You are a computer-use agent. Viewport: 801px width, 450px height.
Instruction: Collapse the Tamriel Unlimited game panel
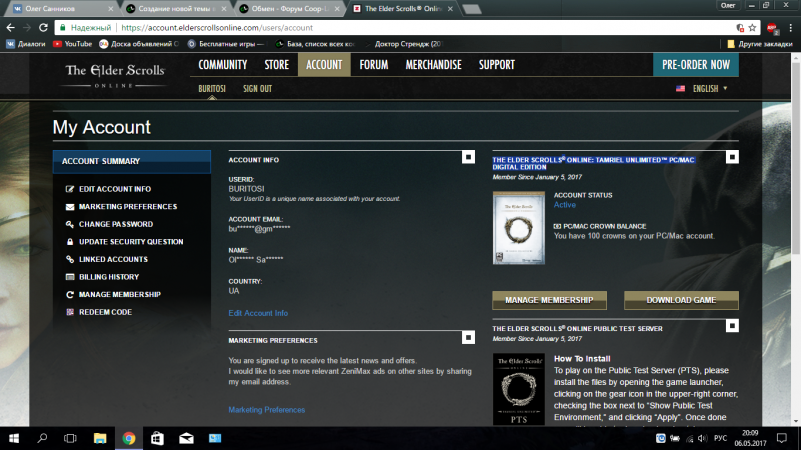point(732,157)
